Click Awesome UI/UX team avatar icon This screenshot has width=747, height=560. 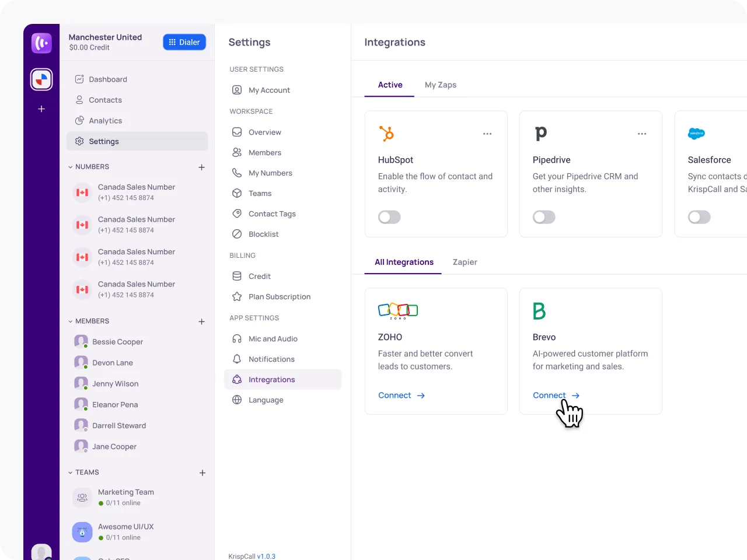point(82,532)
